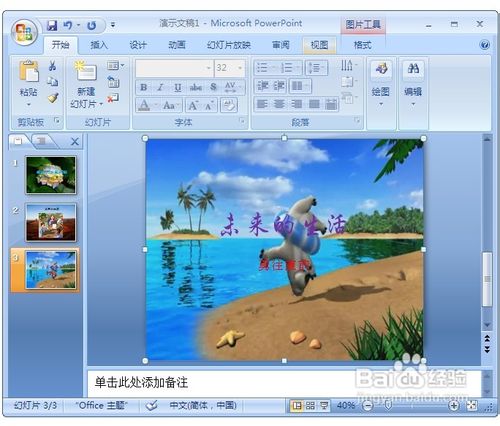Apply center text alignment icon
This screenshot has height=426, width=500.
pos(279,104)
